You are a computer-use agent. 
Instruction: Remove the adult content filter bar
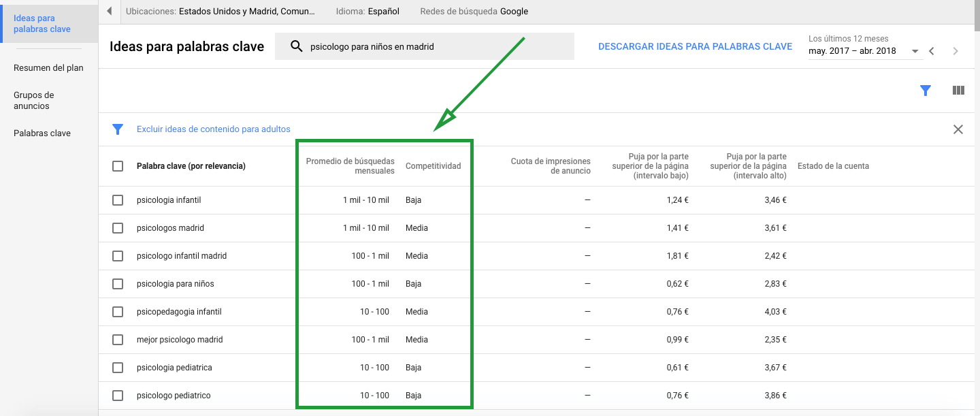click(958, 129)
